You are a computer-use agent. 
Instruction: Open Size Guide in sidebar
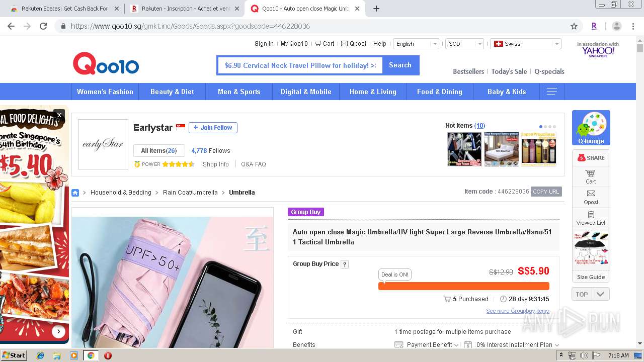[591, 277]
